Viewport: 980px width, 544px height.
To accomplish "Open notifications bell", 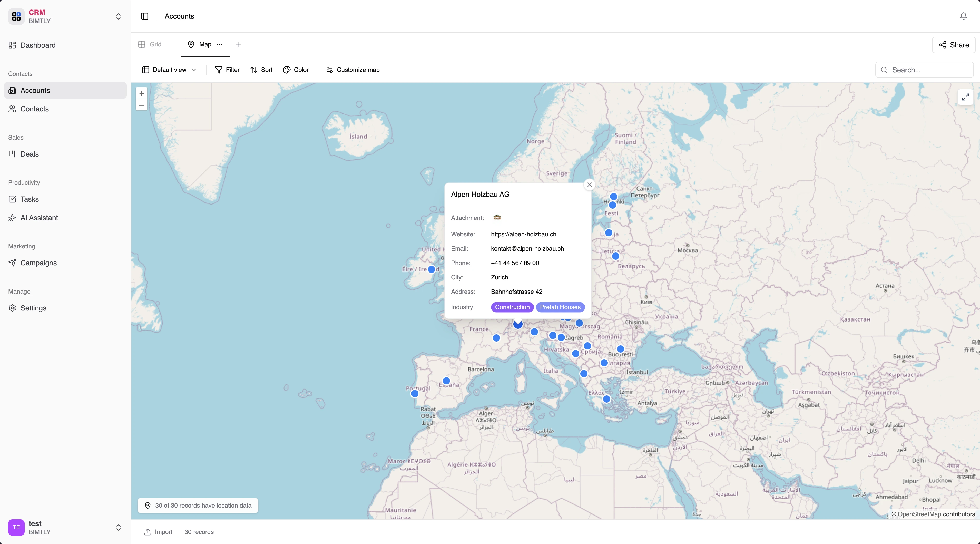I will click(x=963, y=16).
